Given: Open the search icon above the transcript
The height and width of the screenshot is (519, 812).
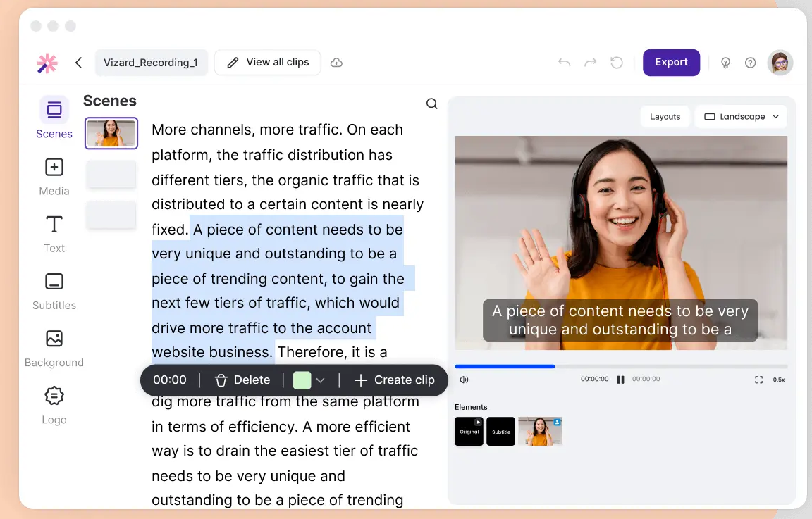Looking at the screenshot, I should click(431, 104).
